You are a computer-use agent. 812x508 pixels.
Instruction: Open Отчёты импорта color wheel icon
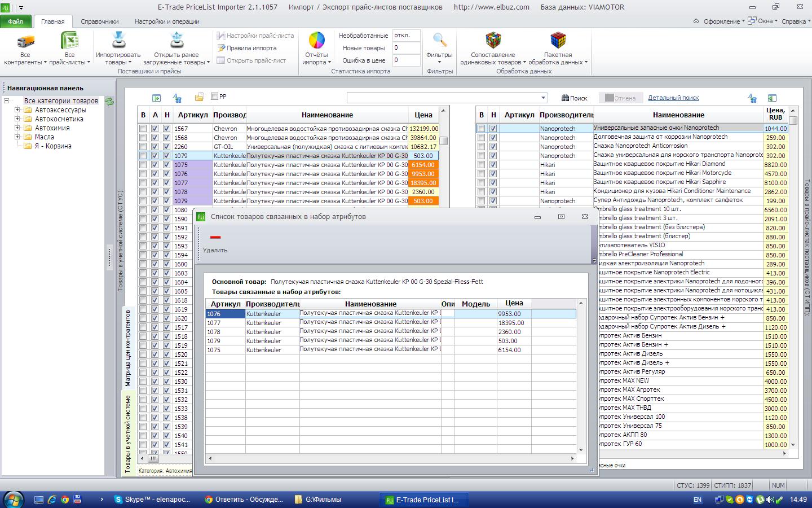pos(316,40)
